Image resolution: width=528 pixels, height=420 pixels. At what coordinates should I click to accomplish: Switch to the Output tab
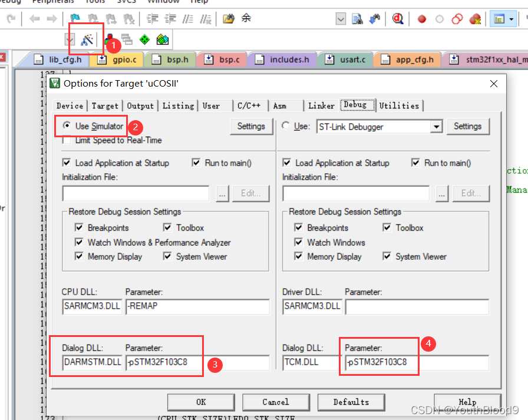pos(140,105)
